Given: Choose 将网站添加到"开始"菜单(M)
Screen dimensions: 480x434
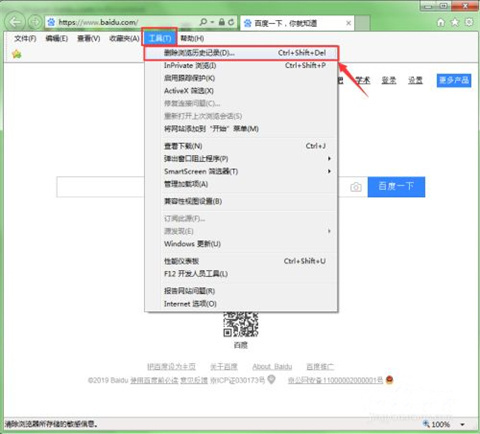Looking at the screenshot, I should pyautogui.click(x=241, y=129).
